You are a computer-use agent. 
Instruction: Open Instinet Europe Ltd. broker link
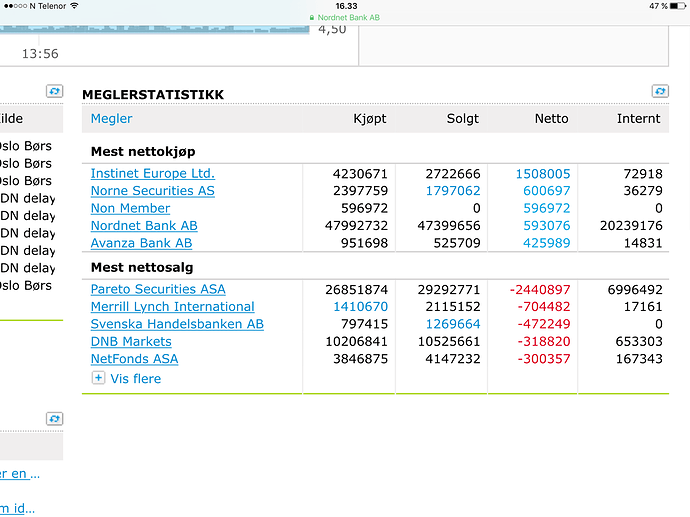pos(153,173)
